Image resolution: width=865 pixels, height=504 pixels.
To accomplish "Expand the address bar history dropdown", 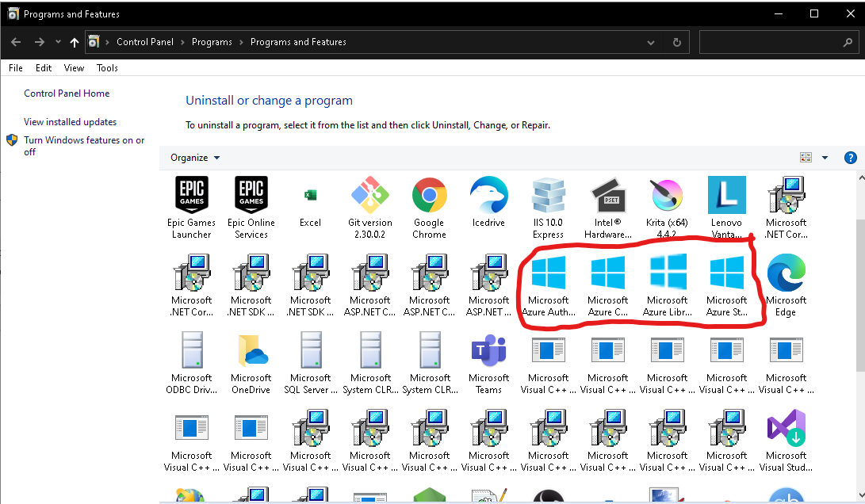I will (x=651, y=42).
